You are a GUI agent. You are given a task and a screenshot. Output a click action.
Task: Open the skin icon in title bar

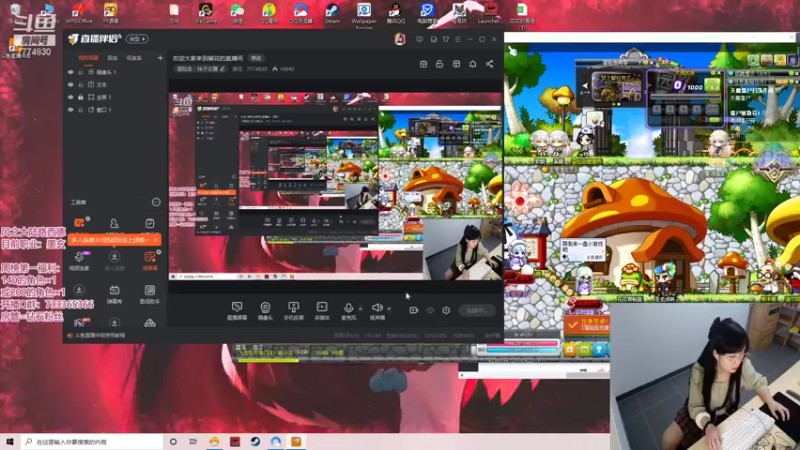(x=446, y=39)
